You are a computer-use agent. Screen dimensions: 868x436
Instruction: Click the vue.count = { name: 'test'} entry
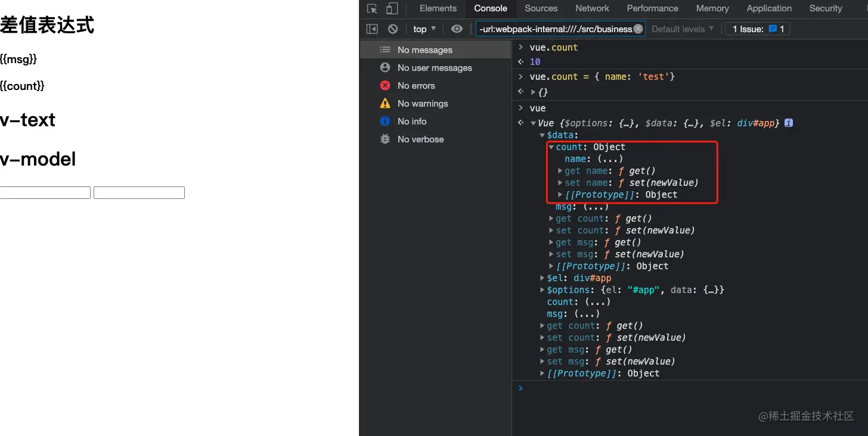(602, 77)
